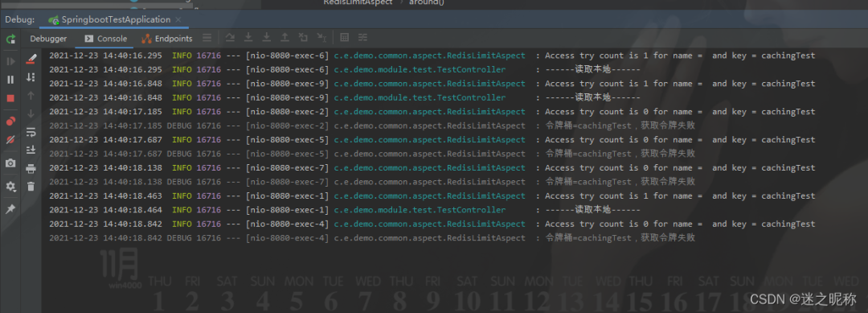Screen dimensions: 868x313
Task: Click '[nio-8080-exec-2]' in the INFO row
Action: point(287,112)
